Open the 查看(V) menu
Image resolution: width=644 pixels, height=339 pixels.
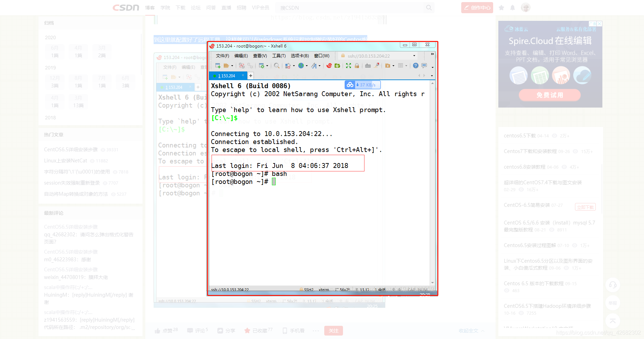pos(260,56)
